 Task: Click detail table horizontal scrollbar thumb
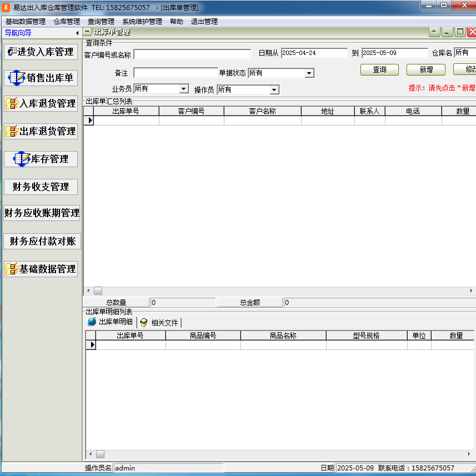tap(100, 454)
